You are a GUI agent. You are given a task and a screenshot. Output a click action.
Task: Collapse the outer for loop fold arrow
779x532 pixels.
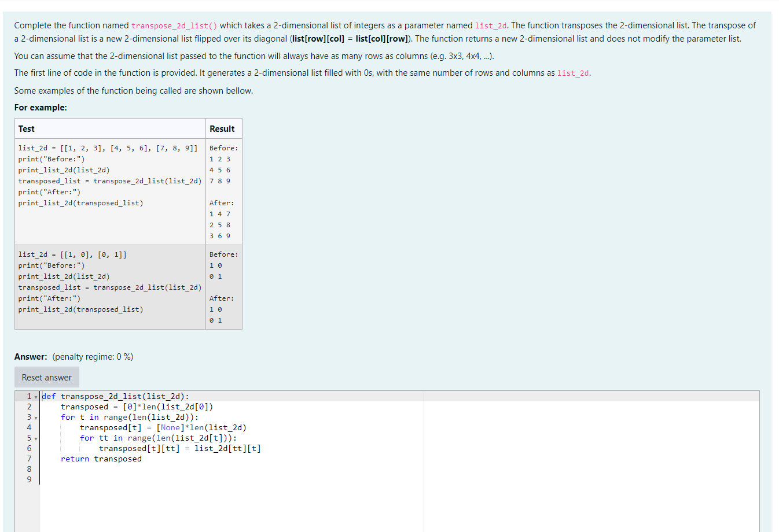pyautogui.click(x=35, y=417)
